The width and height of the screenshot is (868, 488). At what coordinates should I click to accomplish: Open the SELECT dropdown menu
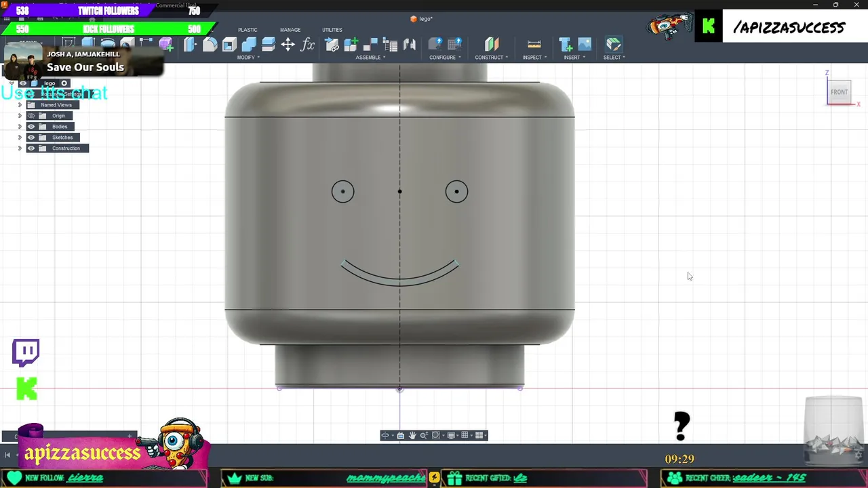pyautogui.click(x=614, y=58)
